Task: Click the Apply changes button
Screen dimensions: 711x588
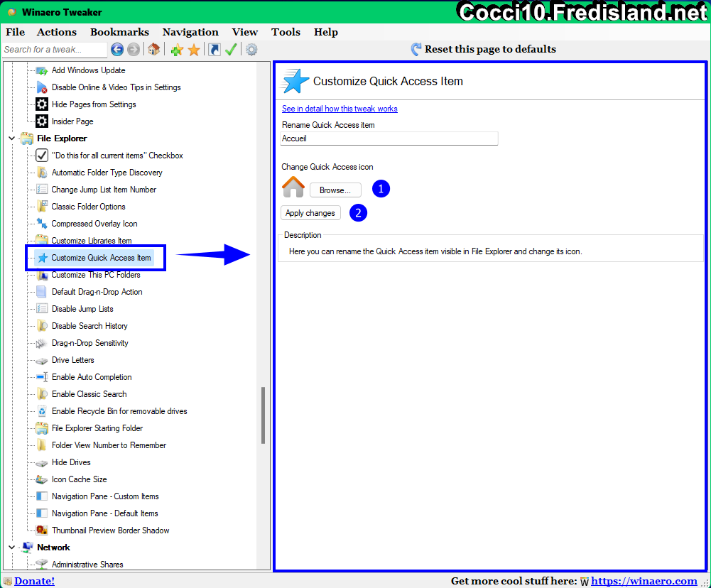Action: pyautogui.click(x=310, y=213)
